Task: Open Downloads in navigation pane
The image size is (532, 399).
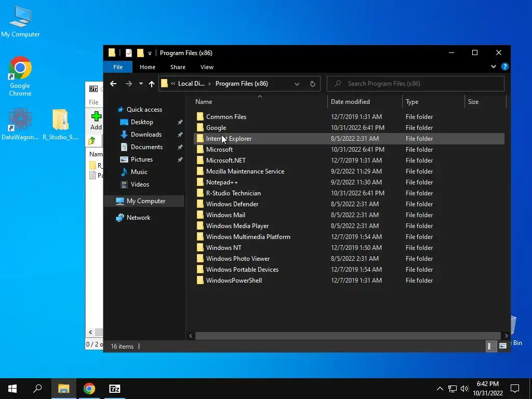Action: click(146, 135)
